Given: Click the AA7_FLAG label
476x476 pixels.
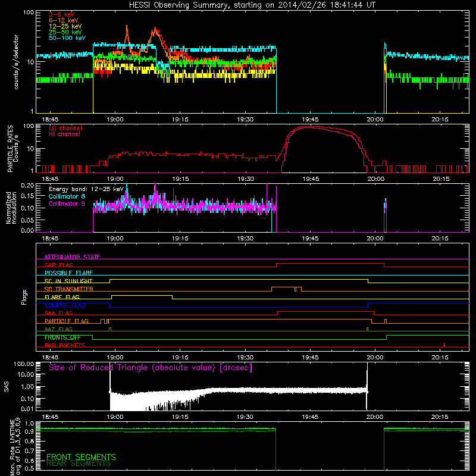Looking at the screenshot, I should click(58, 329).
